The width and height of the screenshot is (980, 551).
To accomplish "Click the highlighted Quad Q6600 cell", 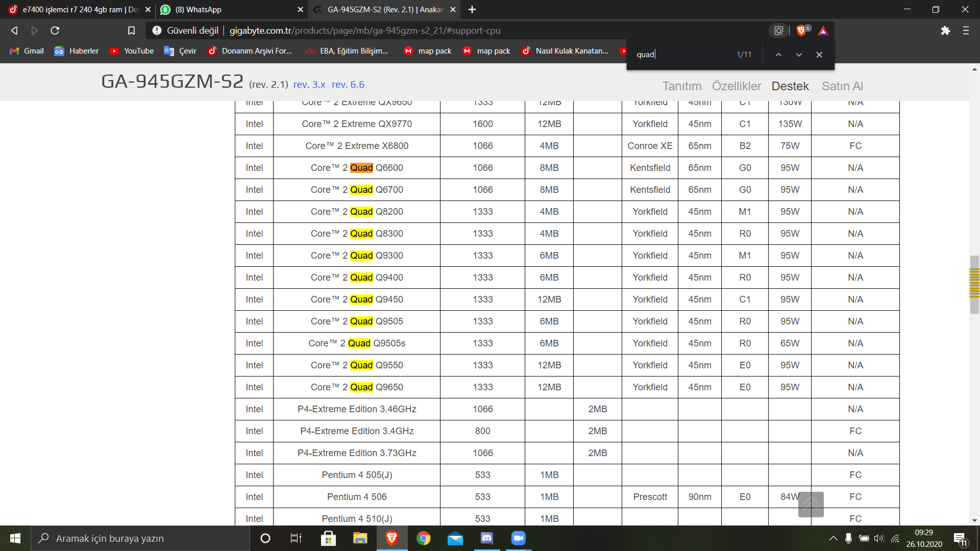I will pyautogui.click(x=357, y=168).
